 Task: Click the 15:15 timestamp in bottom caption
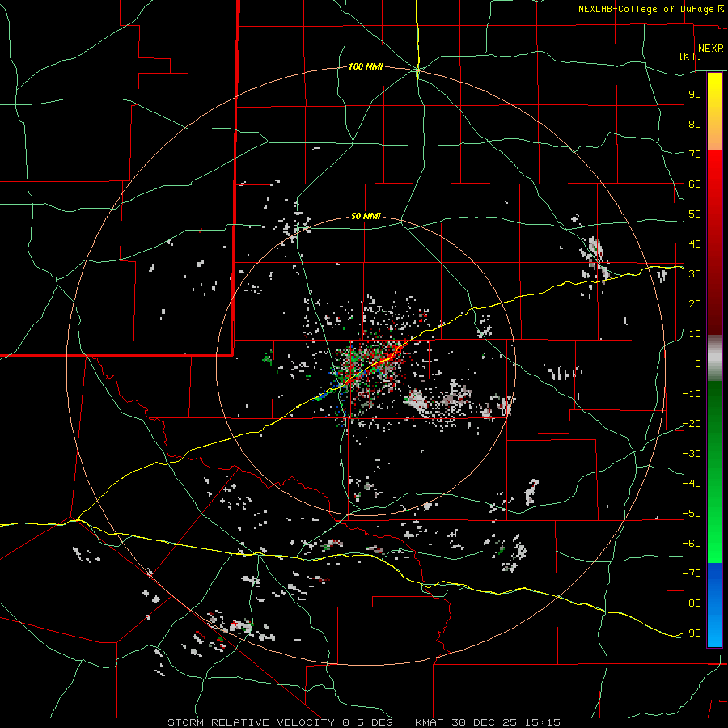[x=543, y=722]
